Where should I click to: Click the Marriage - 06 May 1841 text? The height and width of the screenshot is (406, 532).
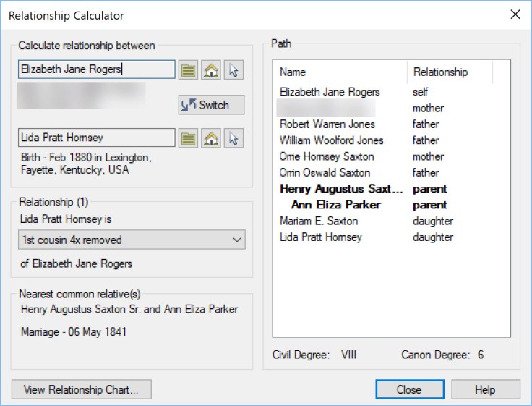(x=74, y=331)
